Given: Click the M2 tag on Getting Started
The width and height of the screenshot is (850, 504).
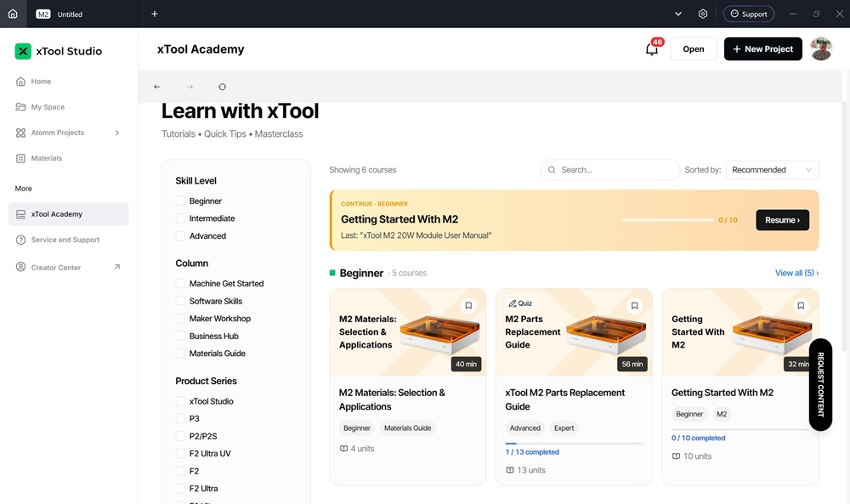Looking at the screenshot, I should tap(722, 414).
